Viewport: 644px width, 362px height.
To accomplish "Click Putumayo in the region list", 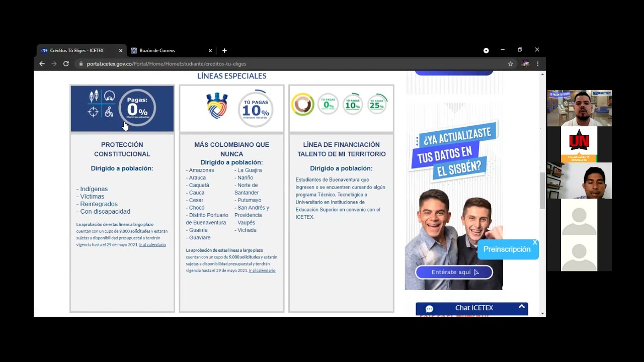I will point(248,200).
